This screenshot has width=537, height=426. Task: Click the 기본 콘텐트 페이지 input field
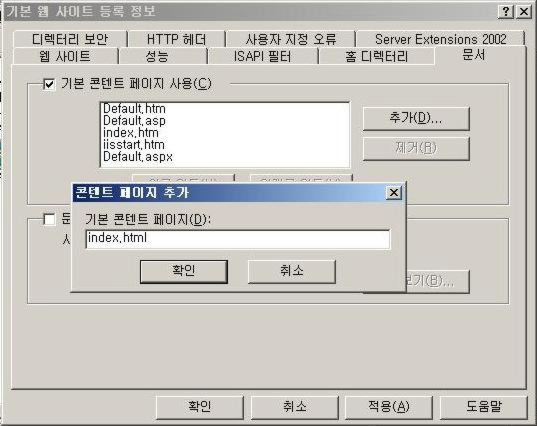(x=237, y=239)
